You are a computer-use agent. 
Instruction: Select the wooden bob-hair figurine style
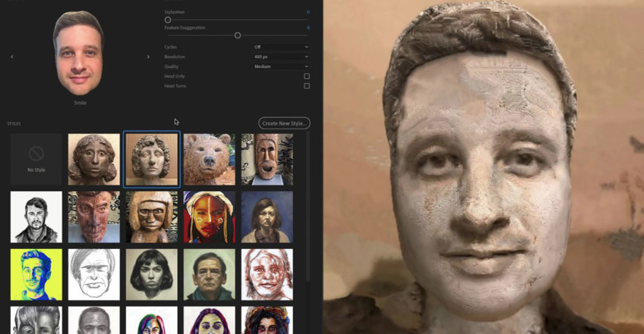[151, 217]
